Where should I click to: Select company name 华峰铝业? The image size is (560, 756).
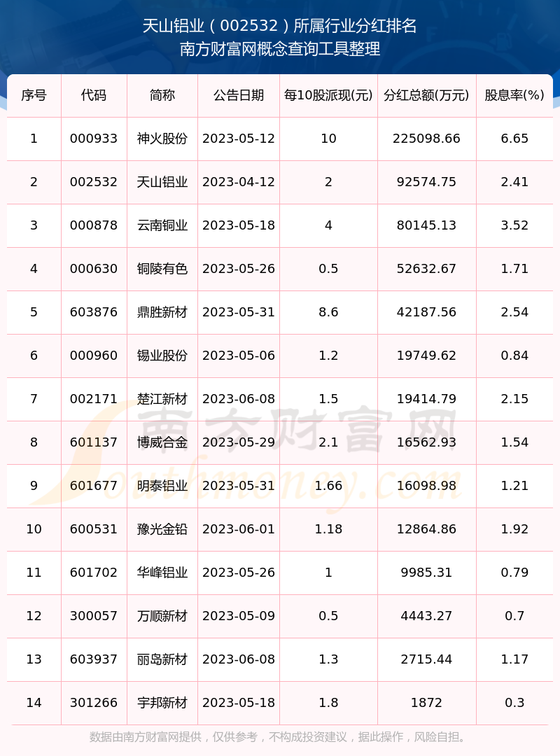[x=162, y=573]
